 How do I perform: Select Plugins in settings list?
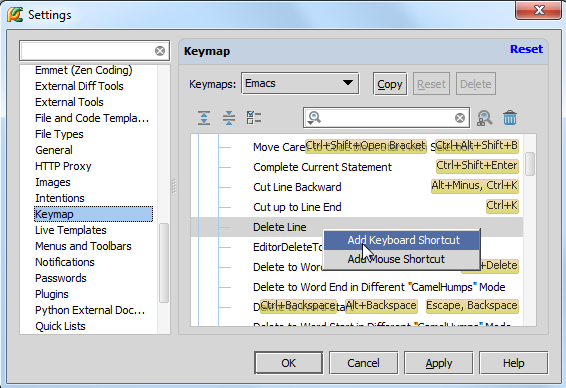pos(52,294)
